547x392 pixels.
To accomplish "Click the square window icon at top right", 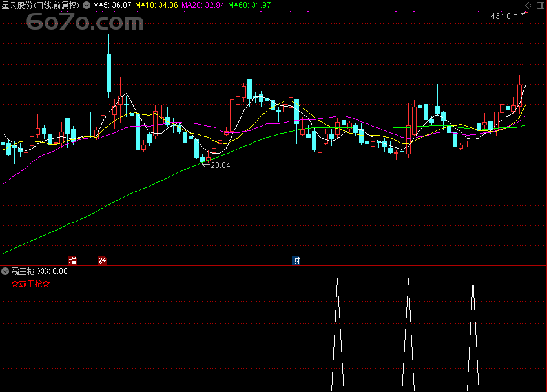I will (540, 5).
